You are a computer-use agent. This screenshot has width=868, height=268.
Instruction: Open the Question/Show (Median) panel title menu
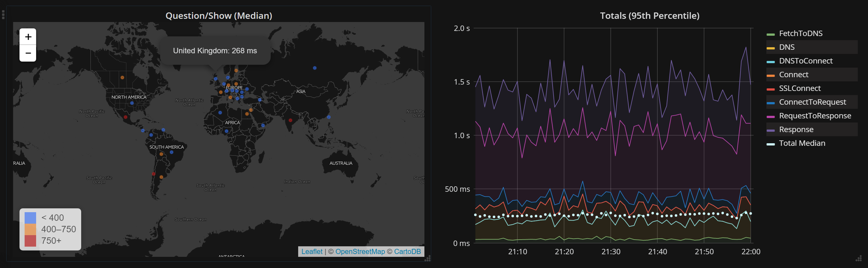pyautogui.click(x=219, y=15)
